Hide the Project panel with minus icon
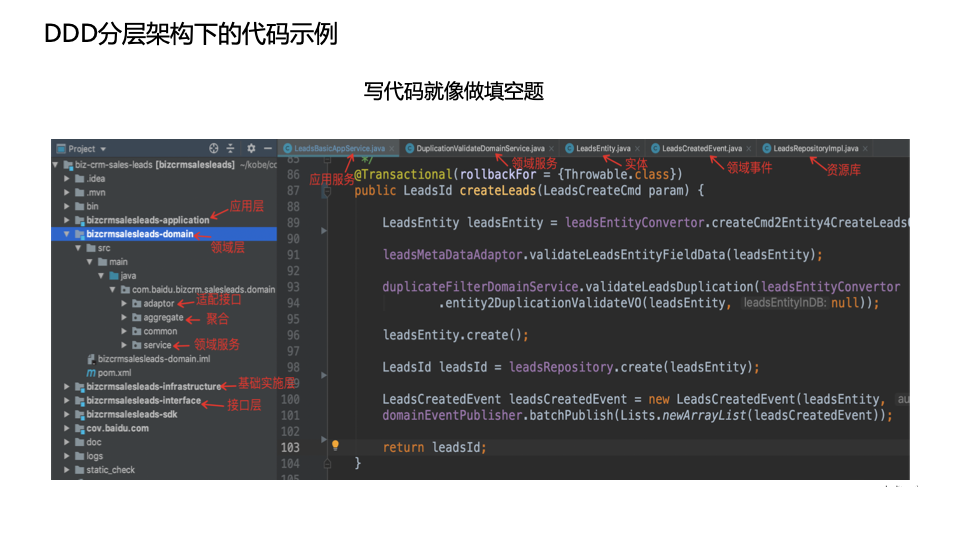This screenshot has width=960, height=540. (266, 149)
